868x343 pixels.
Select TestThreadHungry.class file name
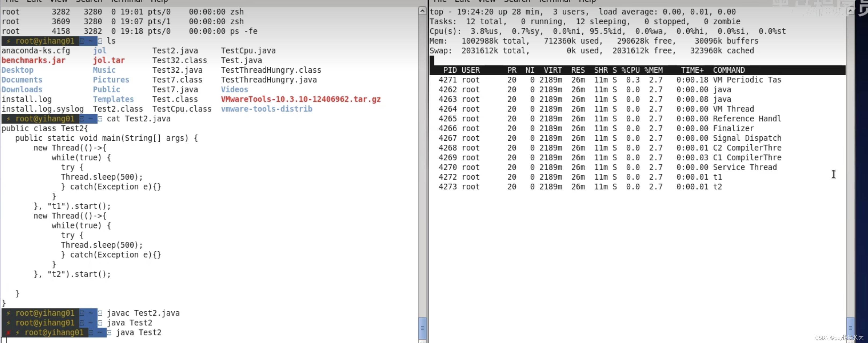point(271,70)
